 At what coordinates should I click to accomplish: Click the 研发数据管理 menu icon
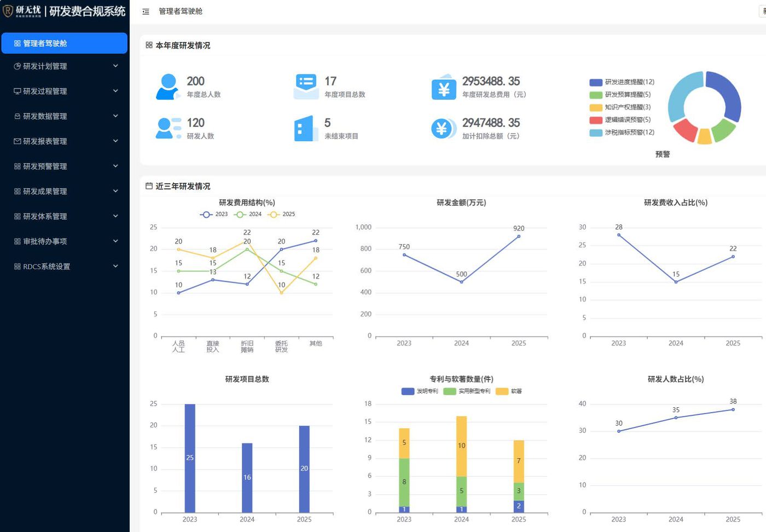[18, 117]
